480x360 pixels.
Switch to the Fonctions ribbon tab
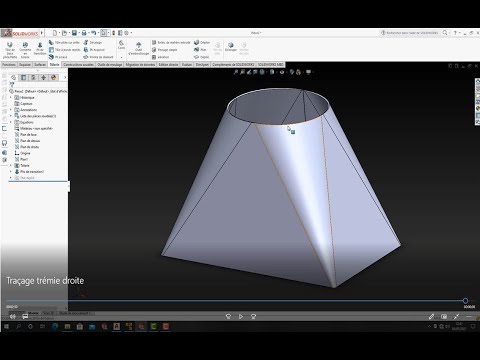[9, 65]
